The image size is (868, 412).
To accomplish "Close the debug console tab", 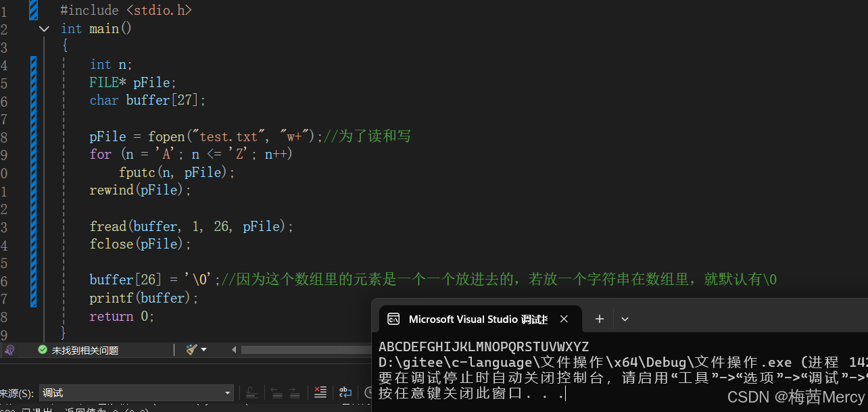I will (564, 319).
